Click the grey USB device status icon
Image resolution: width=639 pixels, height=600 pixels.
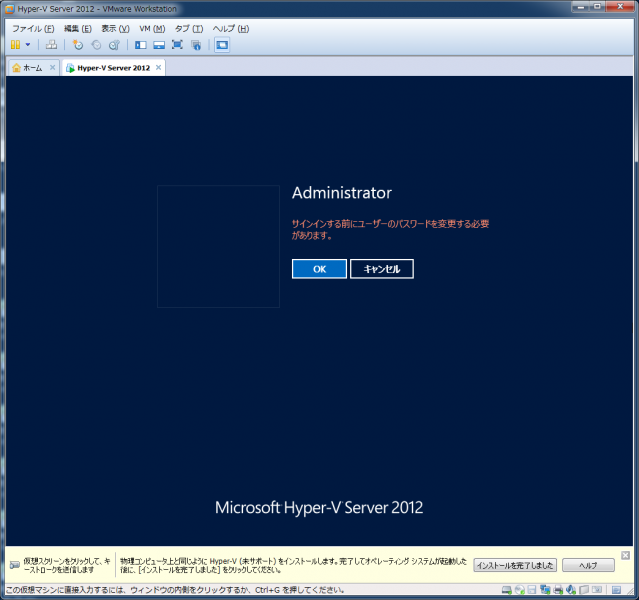tap(584, 590)
